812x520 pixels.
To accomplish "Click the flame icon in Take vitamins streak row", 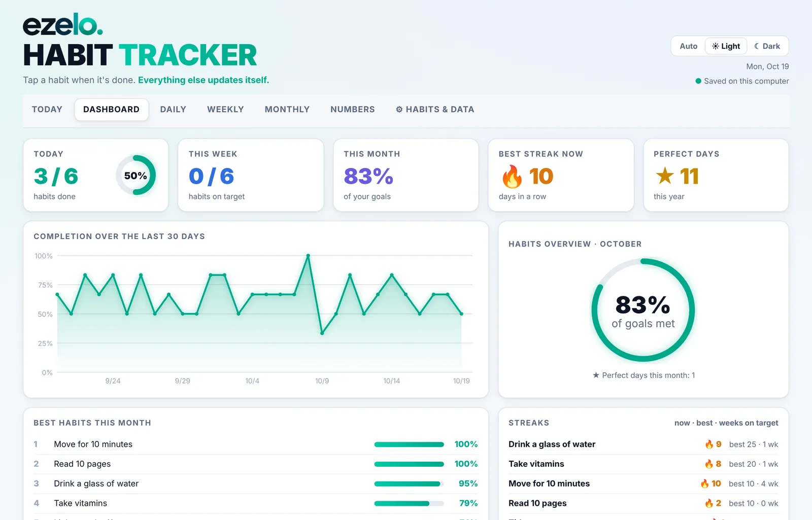I will tap(709, 464).
